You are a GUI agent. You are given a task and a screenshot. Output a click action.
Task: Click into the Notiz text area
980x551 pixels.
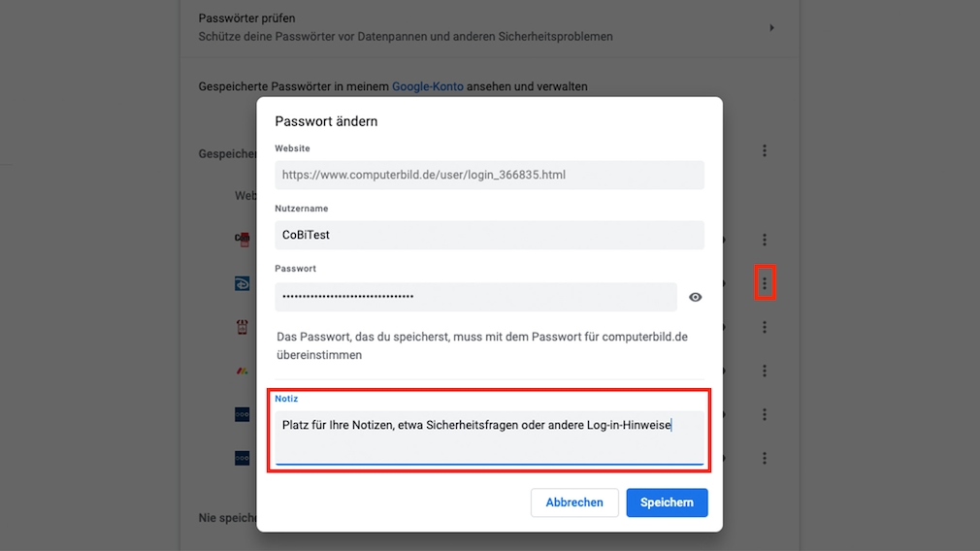tap(489, 438)
